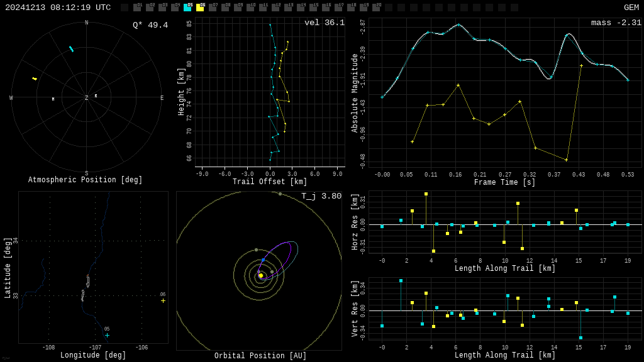Click the 'vel 36.1' velocity readout
The height and width of the screenshot is (362, 644).
324,23
